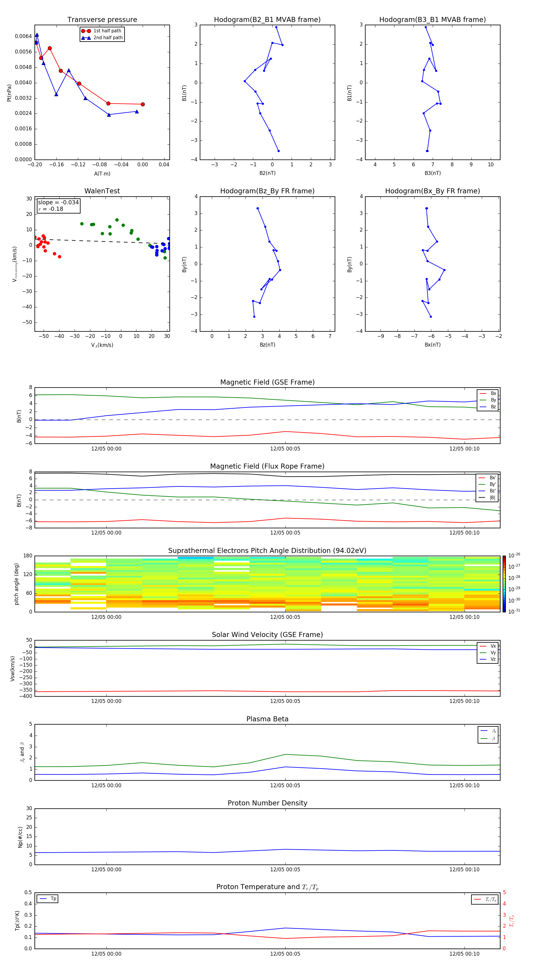Viewport: 535px width, 980px height.
Task: Click the '10^-26' colorbar tick label
Action: coord(514,555)
